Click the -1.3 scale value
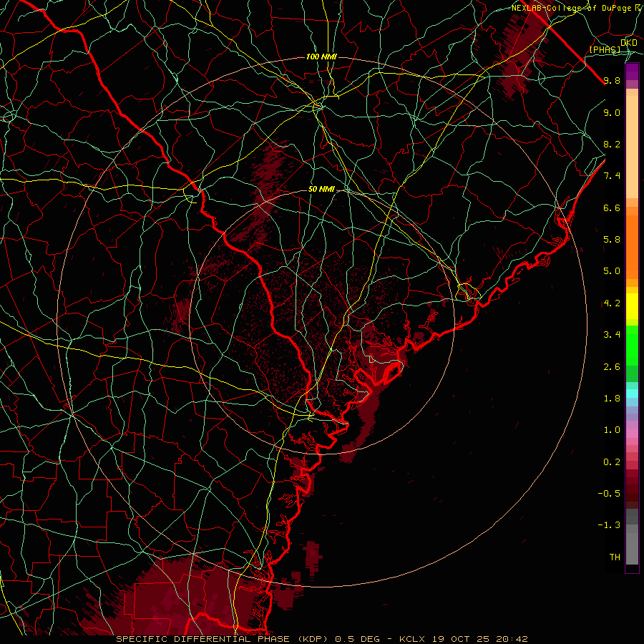This screenshot has height=644, width=644. pyautogui.click(x=609, y=525)
